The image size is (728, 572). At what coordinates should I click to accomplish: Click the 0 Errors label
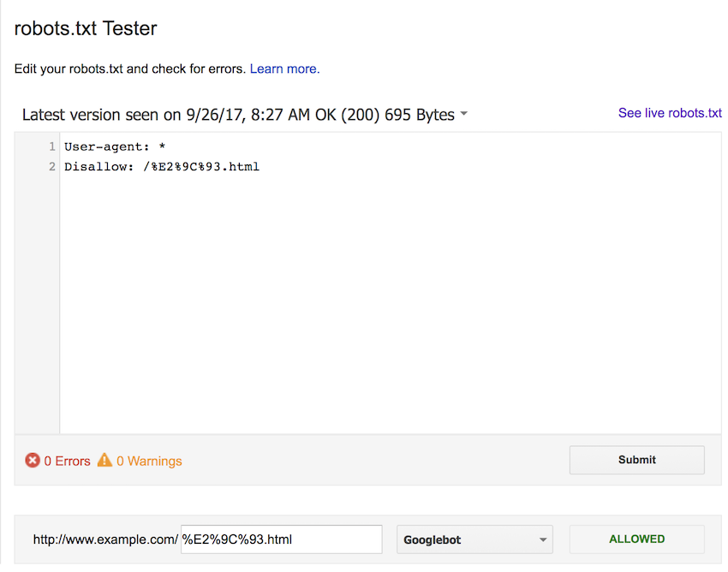tap(67, 461)
